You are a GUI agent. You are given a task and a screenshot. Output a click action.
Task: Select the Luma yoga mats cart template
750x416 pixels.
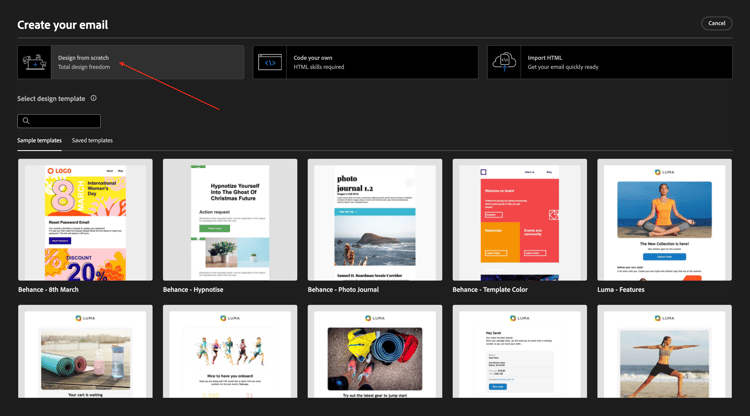coord(85,351)
